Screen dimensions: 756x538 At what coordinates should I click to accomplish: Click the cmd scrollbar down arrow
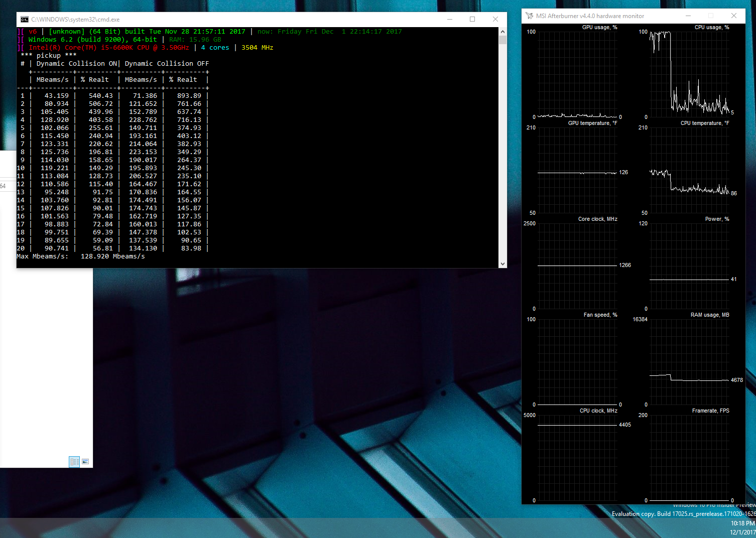pyautogui.click(x=502, y=264)
